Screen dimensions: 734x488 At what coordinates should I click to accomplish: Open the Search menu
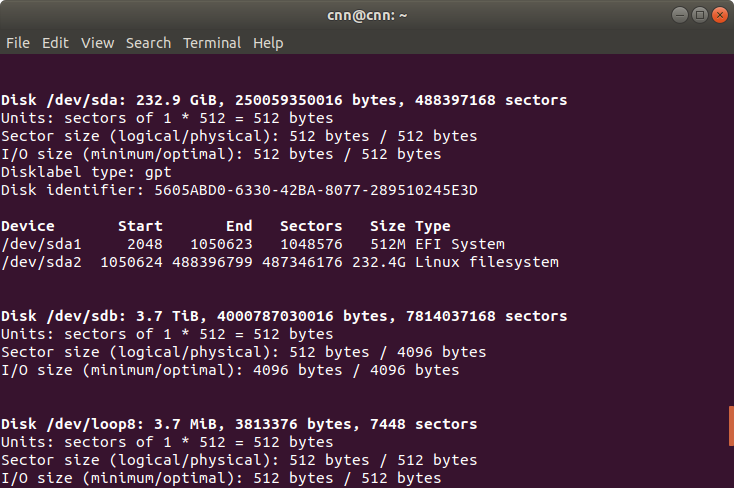[148, 43]
